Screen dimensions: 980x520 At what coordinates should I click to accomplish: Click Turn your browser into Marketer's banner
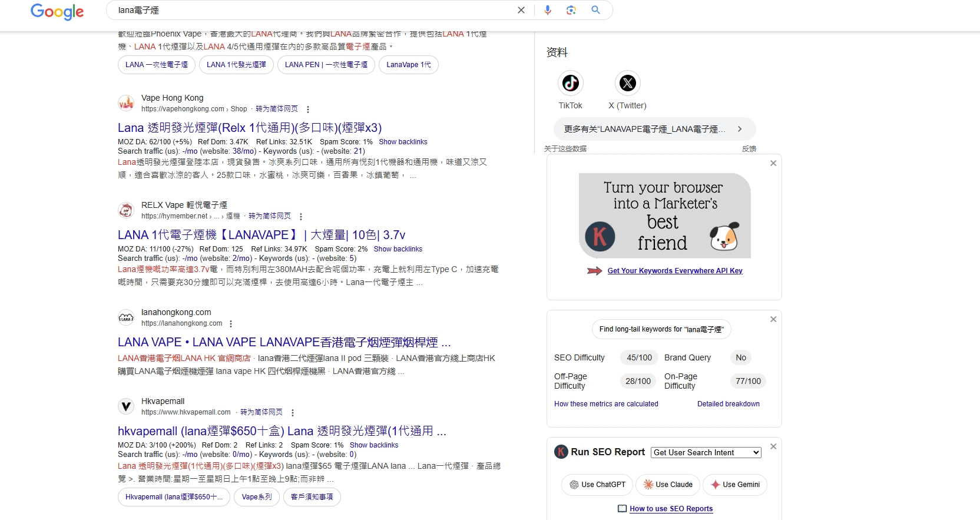[x=665, y=216]
